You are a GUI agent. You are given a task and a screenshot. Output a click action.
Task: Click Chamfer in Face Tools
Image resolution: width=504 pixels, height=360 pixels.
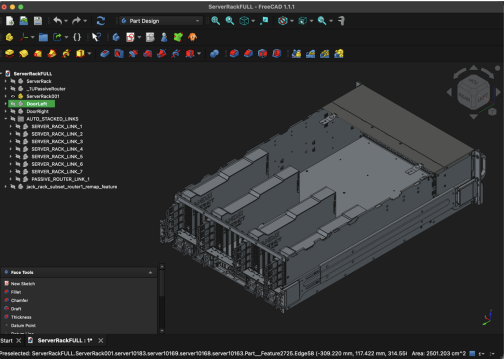click(19, 300)
